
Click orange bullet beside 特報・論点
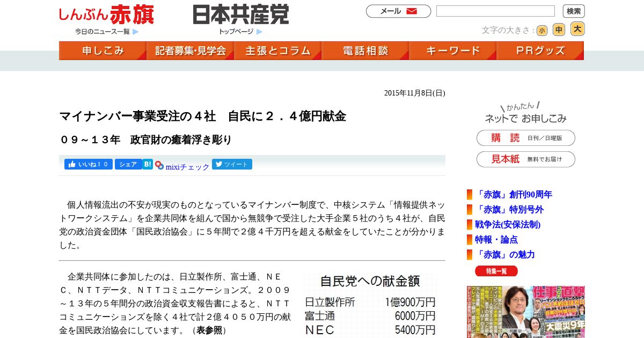point(470,240)
